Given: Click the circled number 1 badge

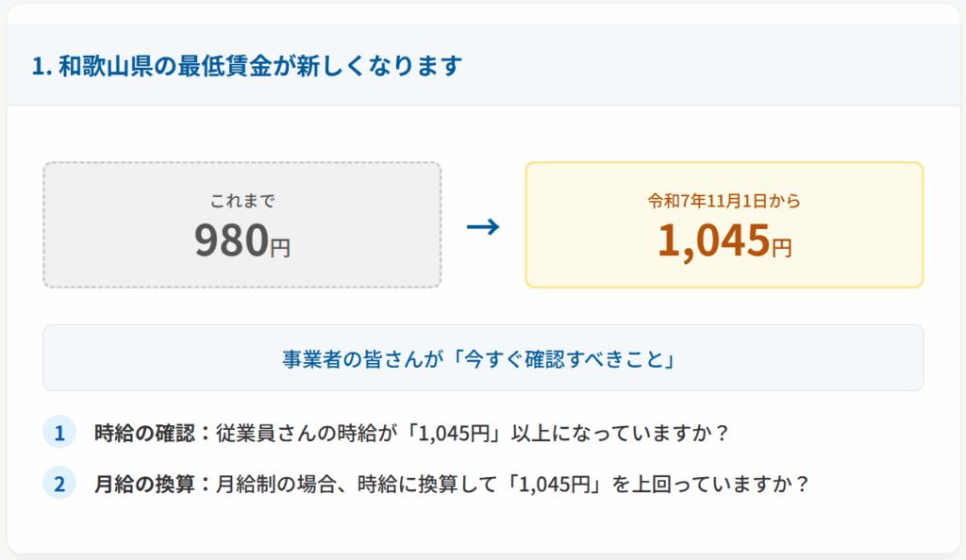Looking at the screenshot, I should (x=58, y=433).
